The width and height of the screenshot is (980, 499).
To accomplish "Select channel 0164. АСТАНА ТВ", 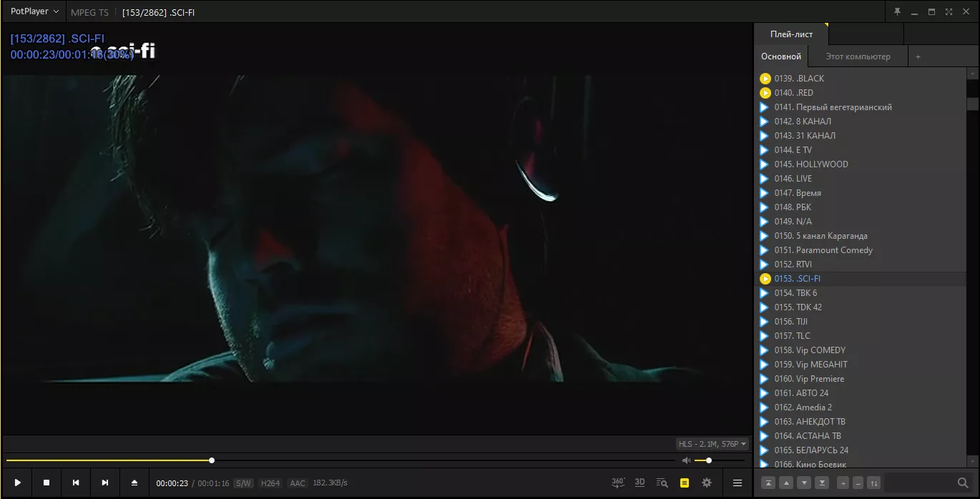I will pos(861,436).
